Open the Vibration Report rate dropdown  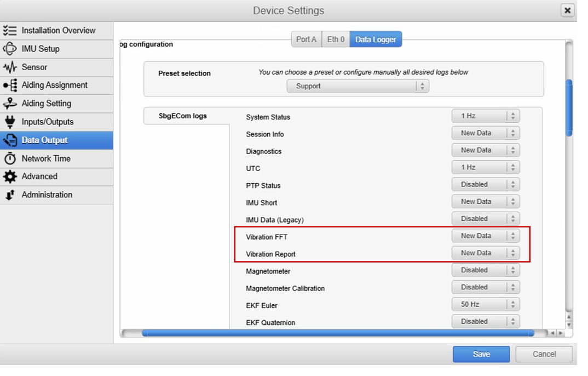pyautogui.click(x=485, y=253)
